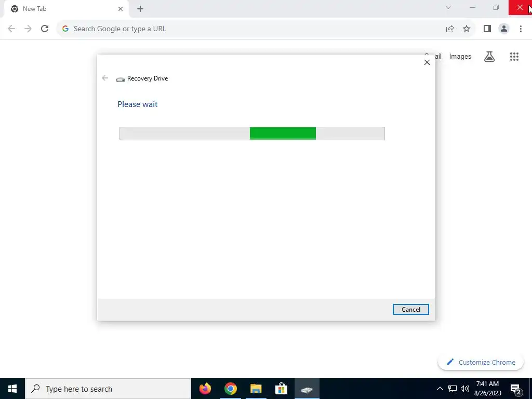Open Search Labs flask icon
The height and width of the screenshot is (399, 532).
(x=489, y=56)
